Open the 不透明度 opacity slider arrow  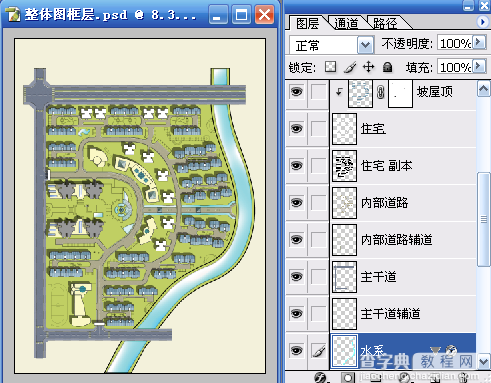coord(479,42)
